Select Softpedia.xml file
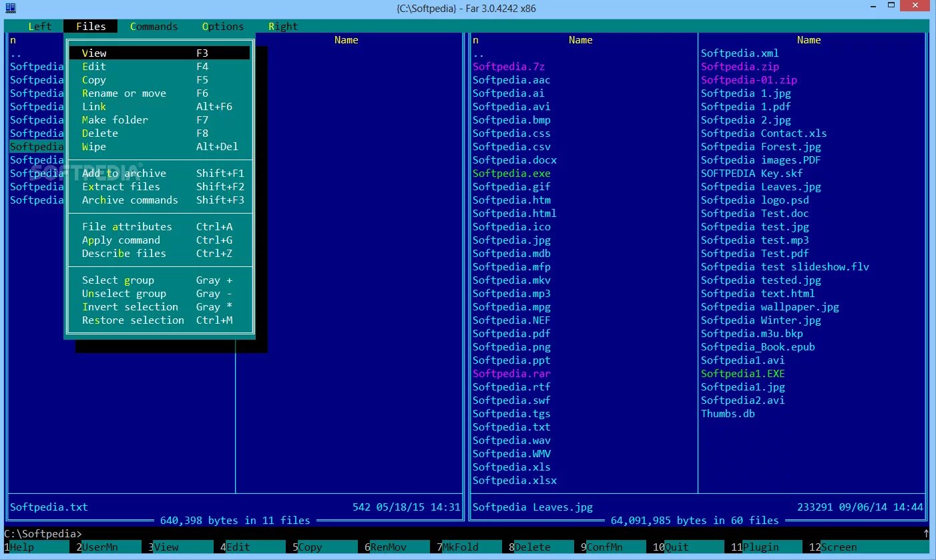This screenshot has height=560, width=936. [740, 53]
